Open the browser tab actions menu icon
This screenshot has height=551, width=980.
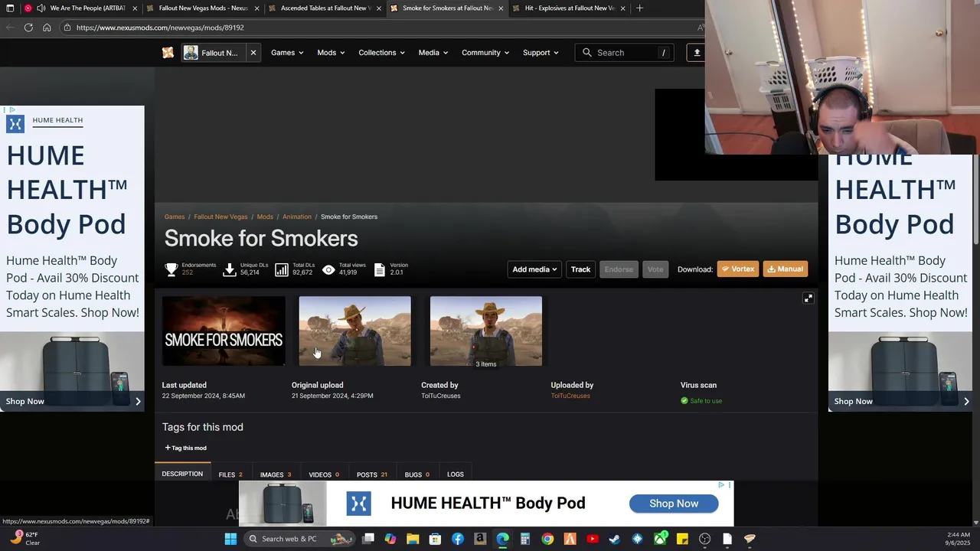[11, 8]
